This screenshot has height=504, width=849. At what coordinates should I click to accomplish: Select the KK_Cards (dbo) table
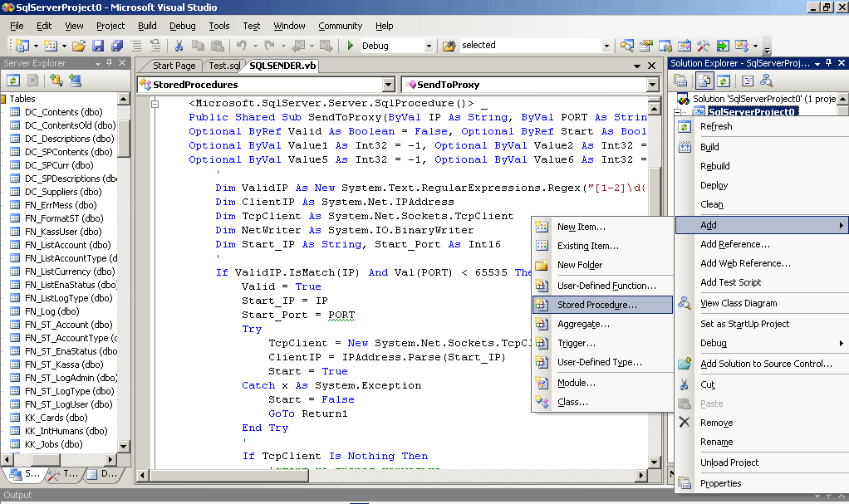[56, 418]
